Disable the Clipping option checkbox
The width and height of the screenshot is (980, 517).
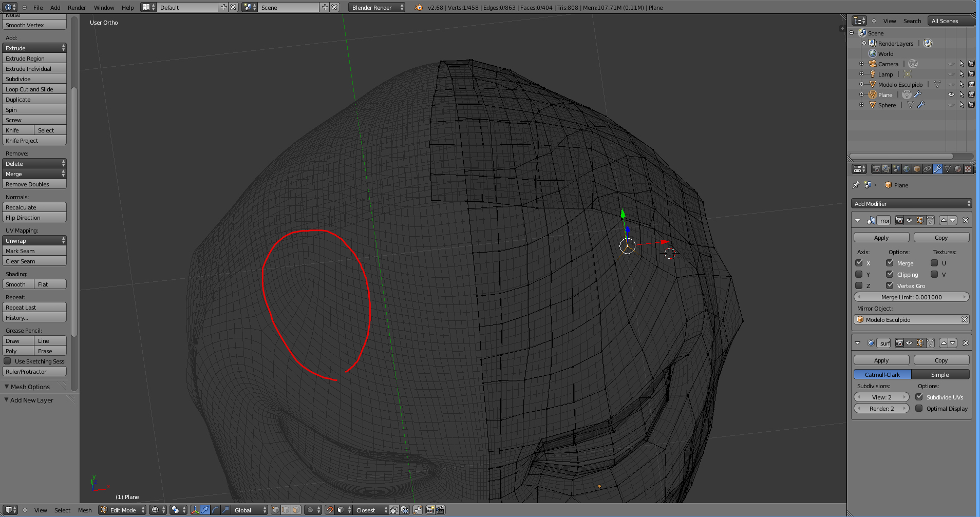[x=890, y=274]
